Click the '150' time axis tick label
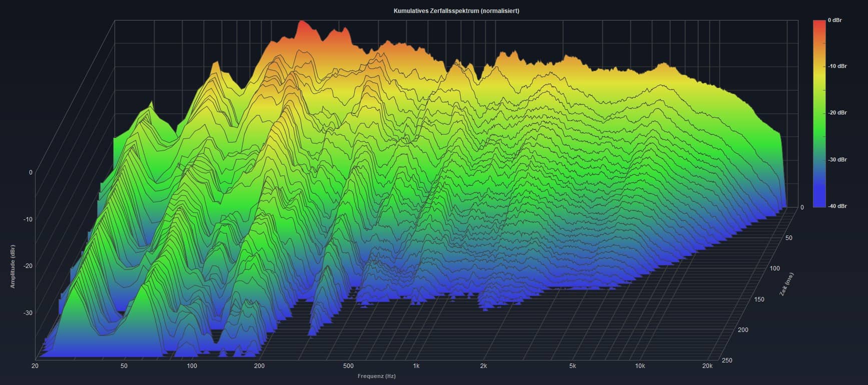 759,299
